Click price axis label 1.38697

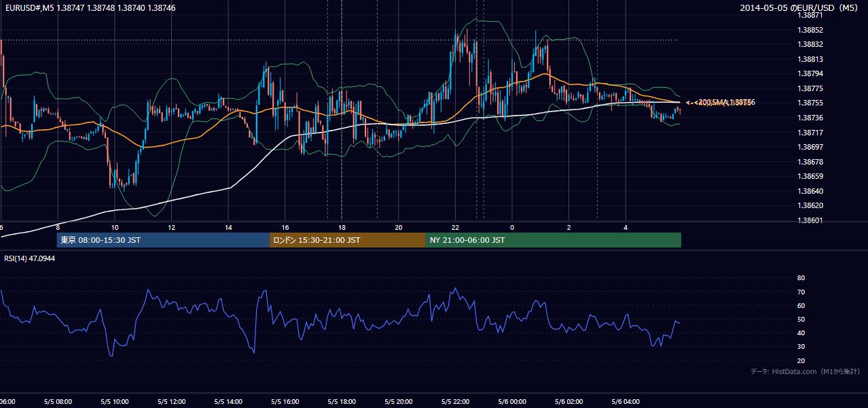[810, 147]
